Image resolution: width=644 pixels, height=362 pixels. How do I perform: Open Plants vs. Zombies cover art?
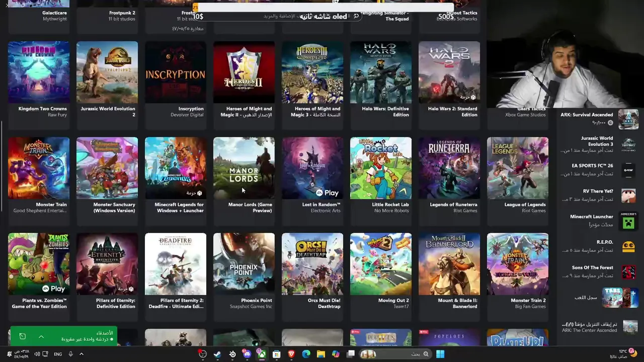pyautogui.click(x=39, y=264)
